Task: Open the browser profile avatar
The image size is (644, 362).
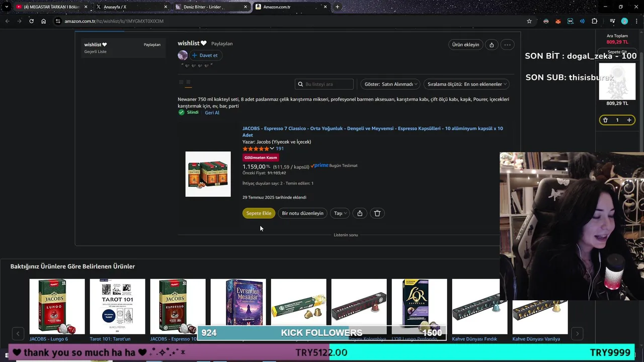Action: (x=624, y=21)
